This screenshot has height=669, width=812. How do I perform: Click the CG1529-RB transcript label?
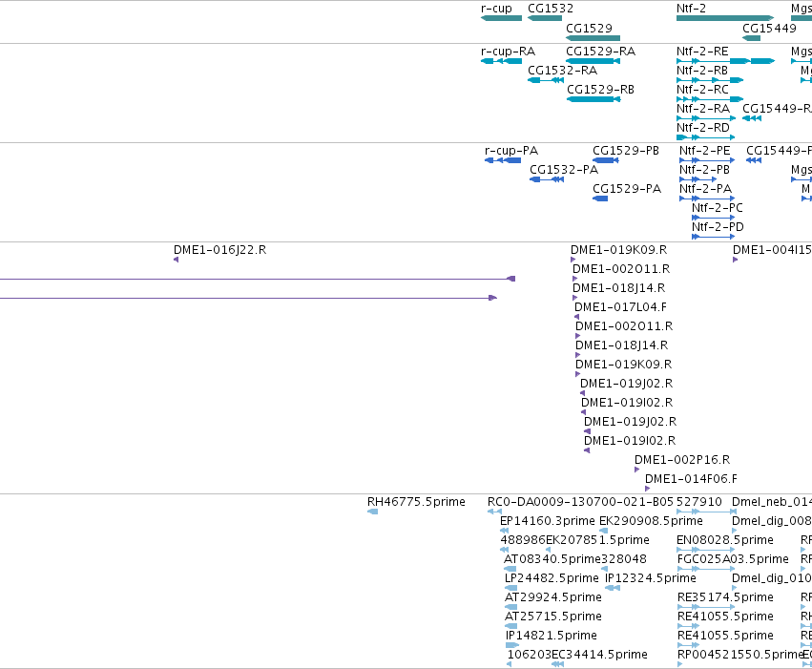click(601, 90)
